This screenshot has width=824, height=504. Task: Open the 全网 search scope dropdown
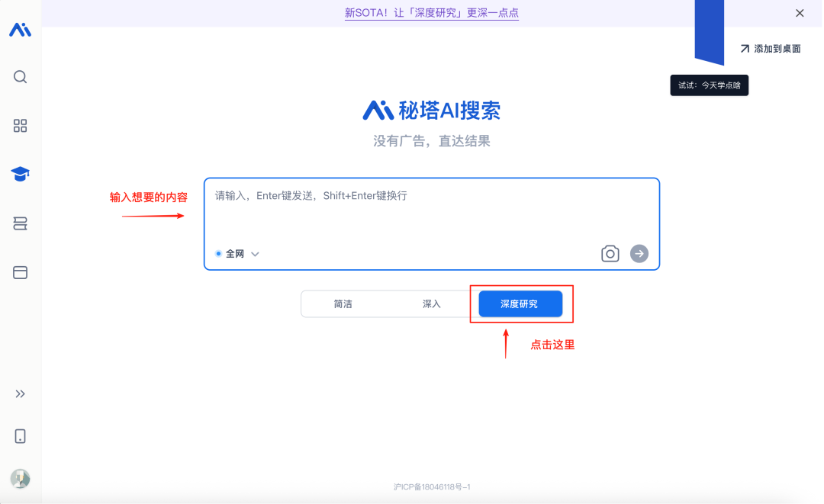pos(237,254)
